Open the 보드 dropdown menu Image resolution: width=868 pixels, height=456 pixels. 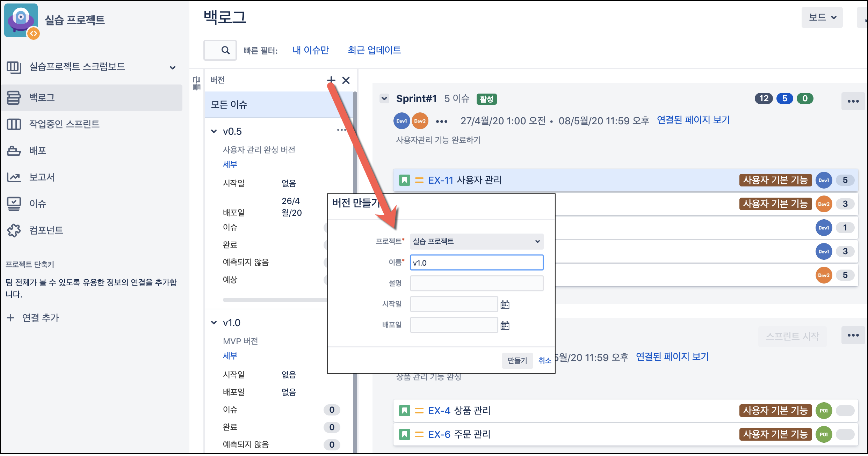(822, 17)
